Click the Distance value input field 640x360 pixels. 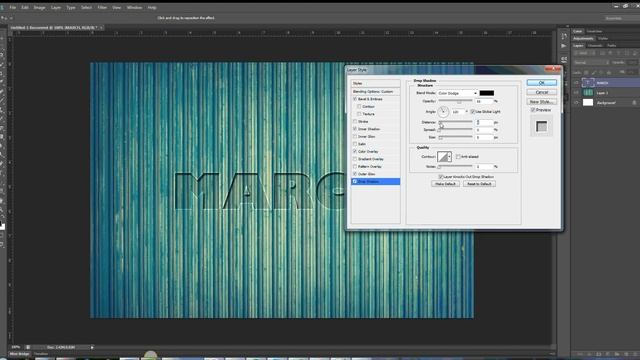(x=484, y=122)
